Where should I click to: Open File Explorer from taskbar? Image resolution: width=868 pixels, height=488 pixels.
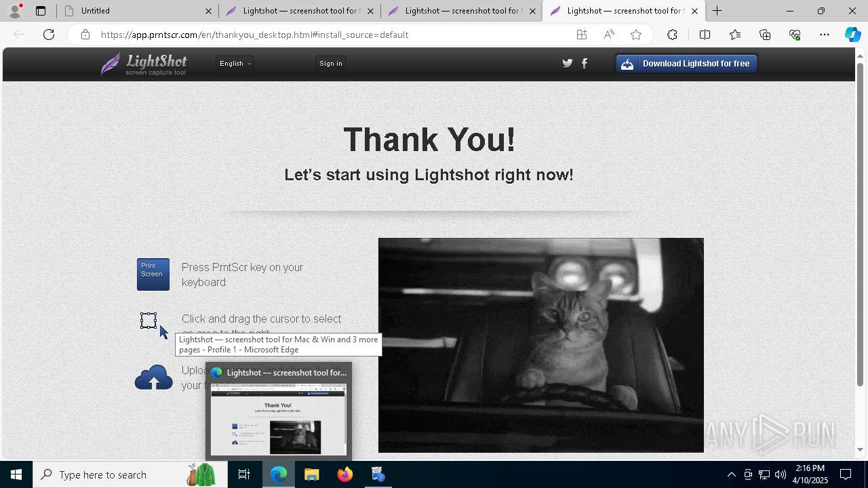(x=312, y=474)
